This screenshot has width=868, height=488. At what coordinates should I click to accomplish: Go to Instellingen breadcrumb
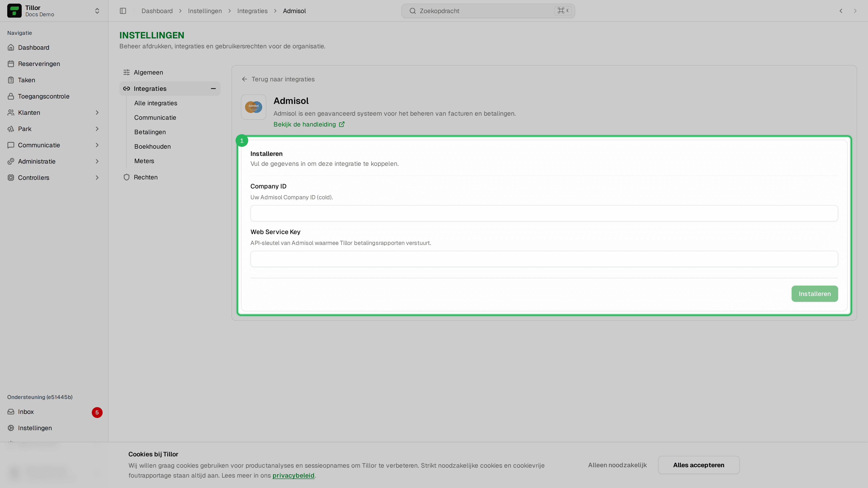205,11
